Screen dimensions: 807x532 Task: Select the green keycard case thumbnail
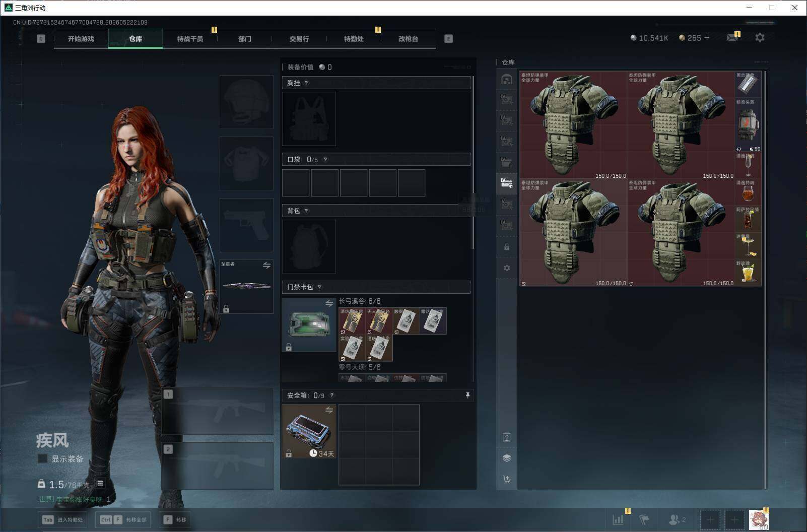[309, 324]
